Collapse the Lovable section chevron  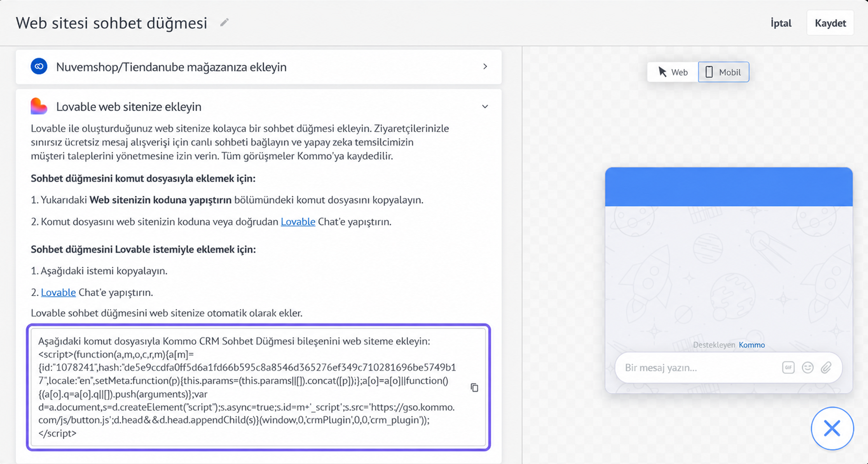(x=485, y=106)
